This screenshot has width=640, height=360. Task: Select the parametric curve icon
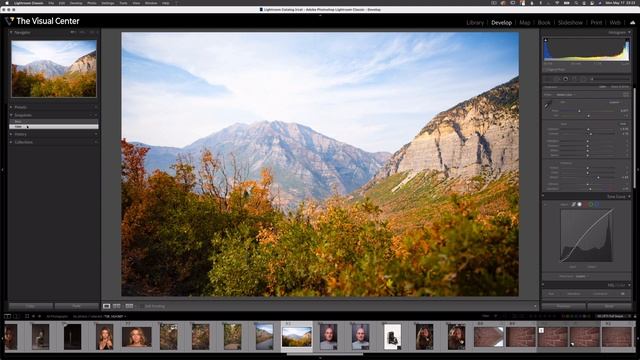coord(573,204)
